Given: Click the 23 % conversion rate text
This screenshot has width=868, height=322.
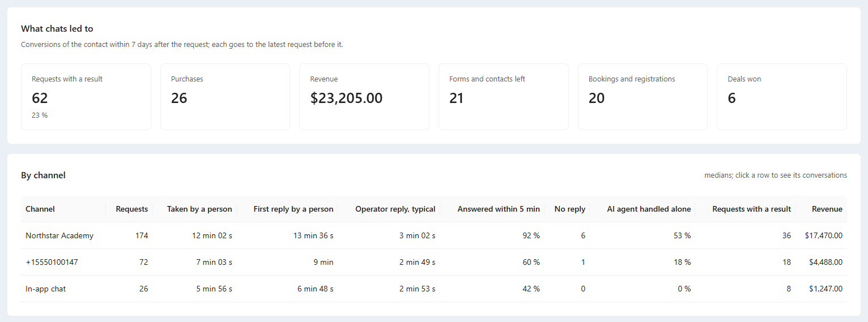Looking at the screenshot, I should [x=40, y=115].
